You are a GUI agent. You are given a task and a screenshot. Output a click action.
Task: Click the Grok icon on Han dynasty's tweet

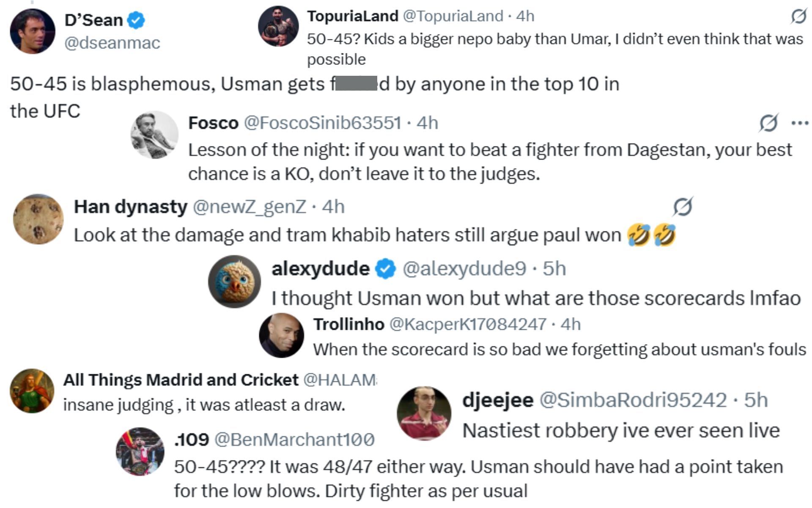tap(683, 207)
